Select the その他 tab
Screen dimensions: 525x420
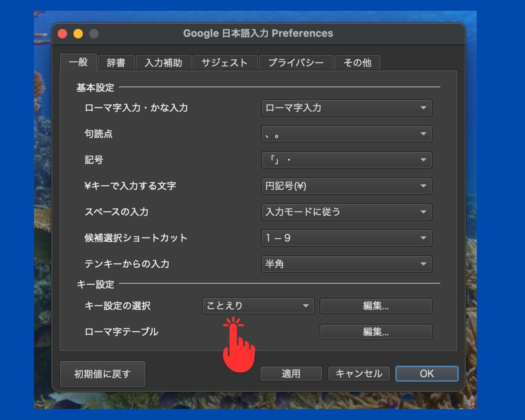[357, 62]
